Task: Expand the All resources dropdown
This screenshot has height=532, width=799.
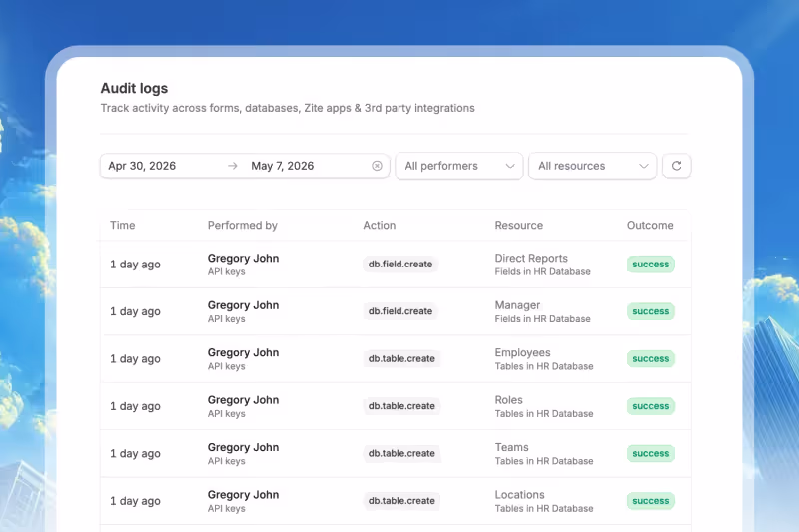Action: [x=592, y=166]
